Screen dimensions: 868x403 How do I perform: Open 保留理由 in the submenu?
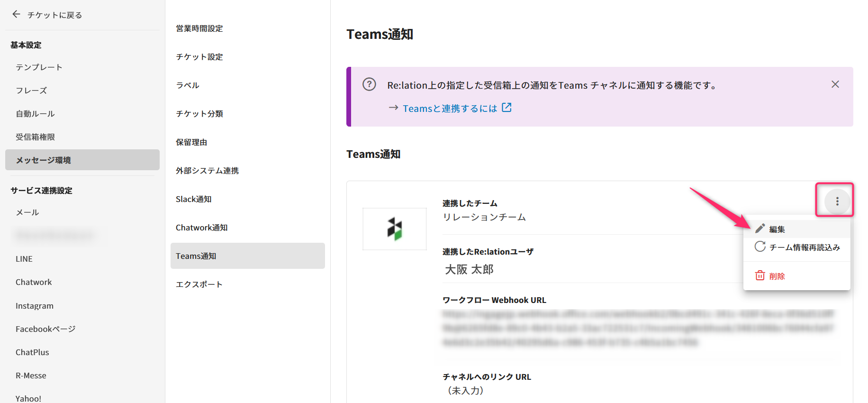[191, 142]
